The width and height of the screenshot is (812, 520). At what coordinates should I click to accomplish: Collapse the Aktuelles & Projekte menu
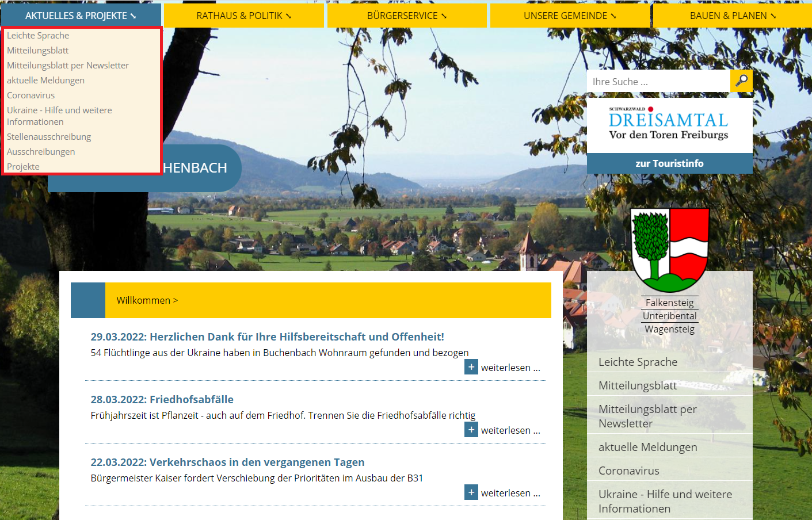[81, 16]
